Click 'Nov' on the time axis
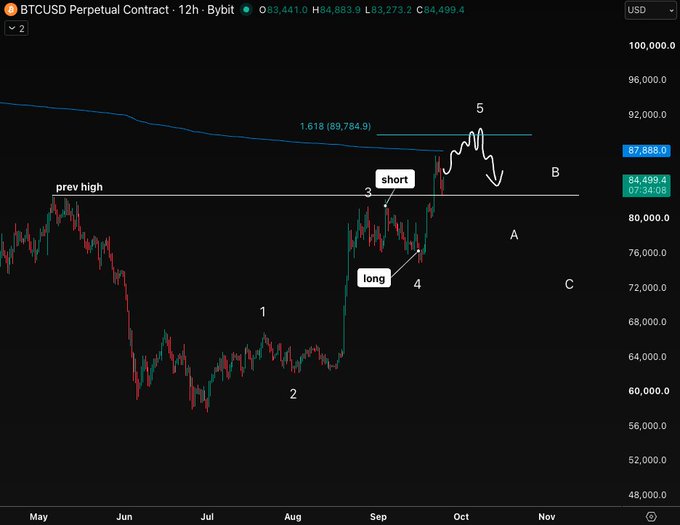 click(547, 517)
